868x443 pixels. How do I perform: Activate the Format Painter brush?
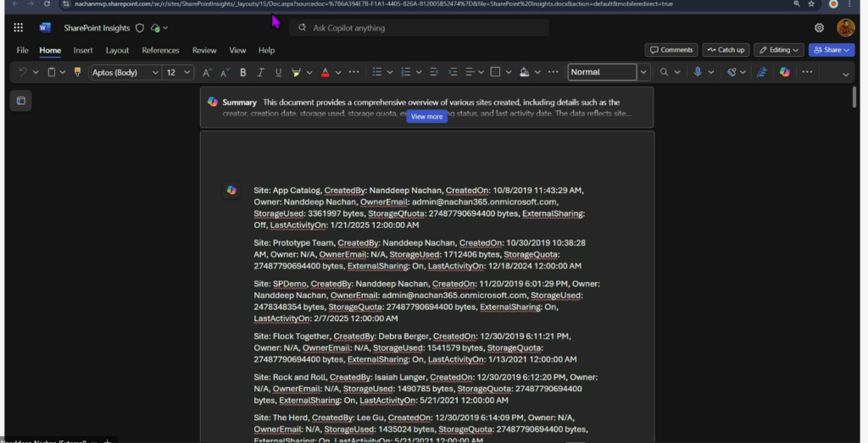click(77, 72)
